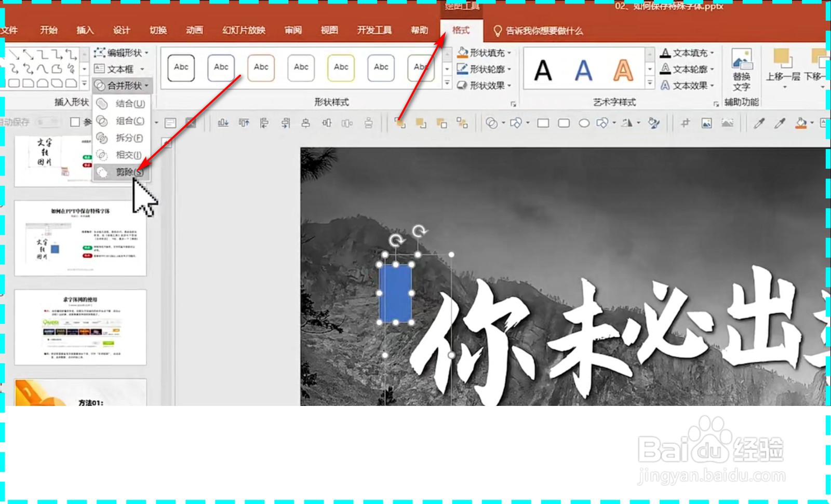This screenshot has height=504, width=831.
Task: Pick the Combine (组合) merge option
Action: (122, 121)
